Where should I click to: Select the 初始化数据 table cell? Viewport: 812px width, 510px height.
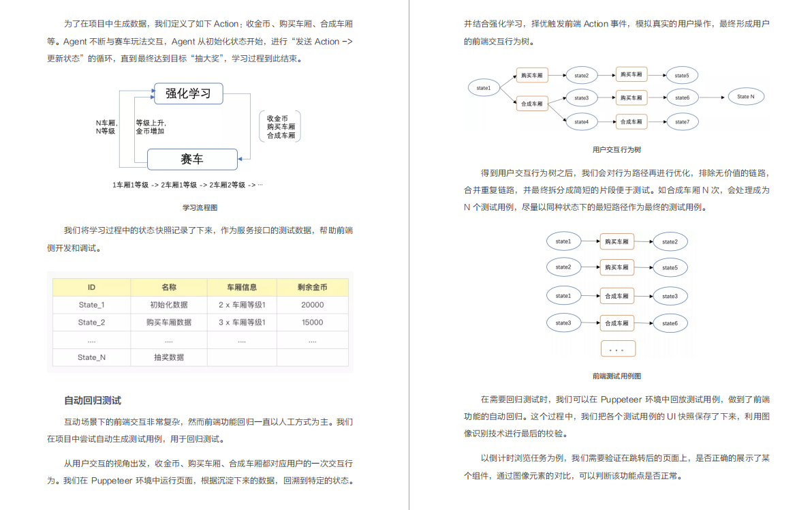point(169,305)
